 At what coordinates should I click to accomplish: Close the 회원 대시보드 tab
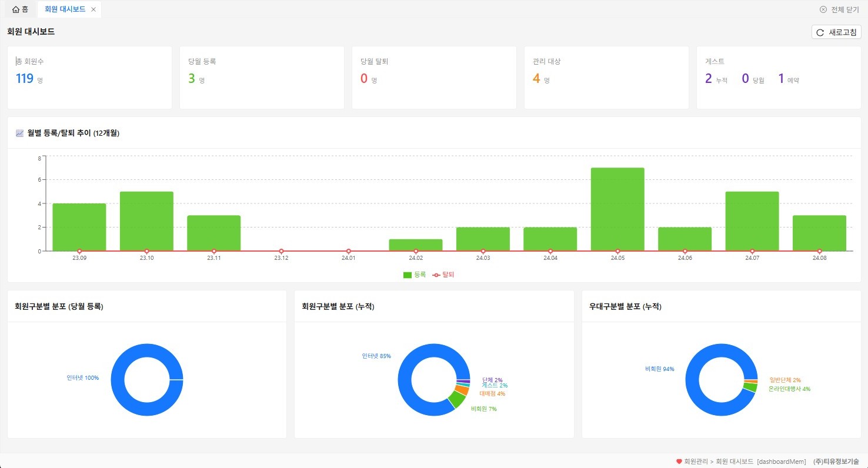pos(94,9)
